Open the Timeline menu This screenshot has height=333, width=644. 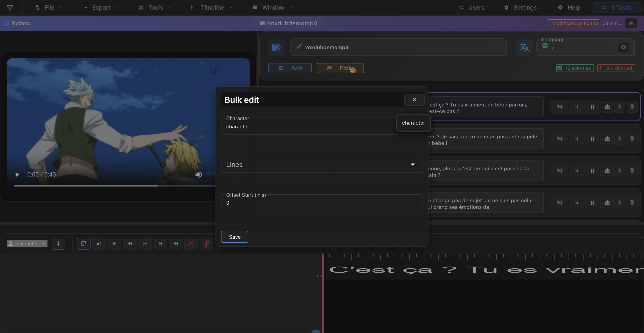[x=212, y=7]
